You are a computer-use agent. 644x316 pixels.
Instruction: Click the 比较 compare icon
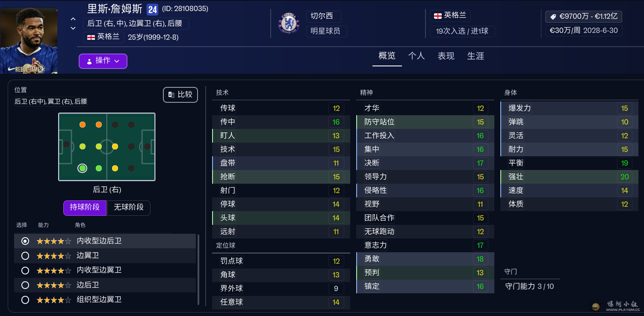point(171,95)
